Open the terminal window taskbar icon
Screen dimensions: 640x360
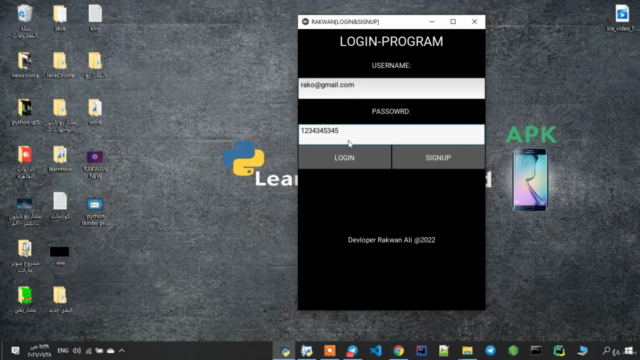[536, 350]
